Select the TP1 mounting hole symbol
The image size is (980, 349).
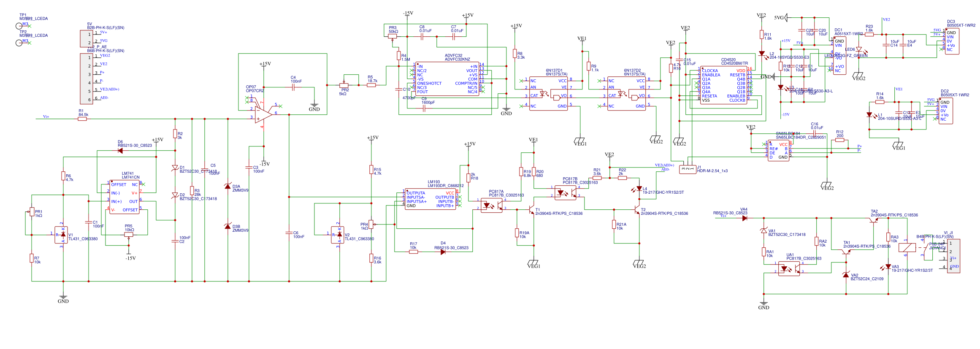pos(19,26)
